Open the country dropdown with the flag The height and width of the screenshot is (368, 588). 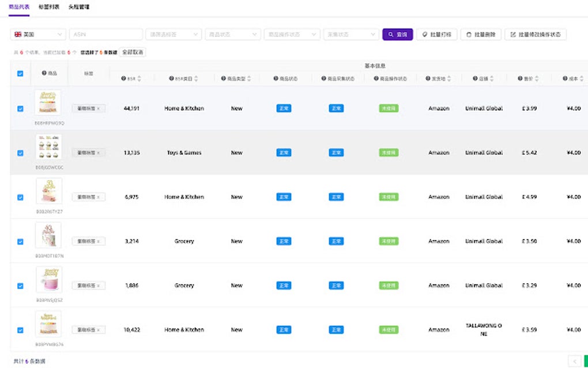click(38, 35)
